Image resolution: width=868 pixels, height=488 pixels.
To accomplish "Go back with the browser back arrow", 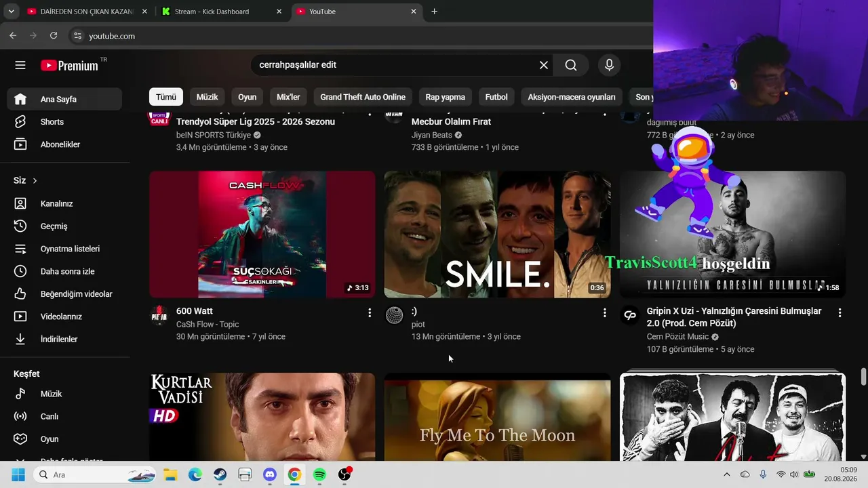I will point(13,36).
